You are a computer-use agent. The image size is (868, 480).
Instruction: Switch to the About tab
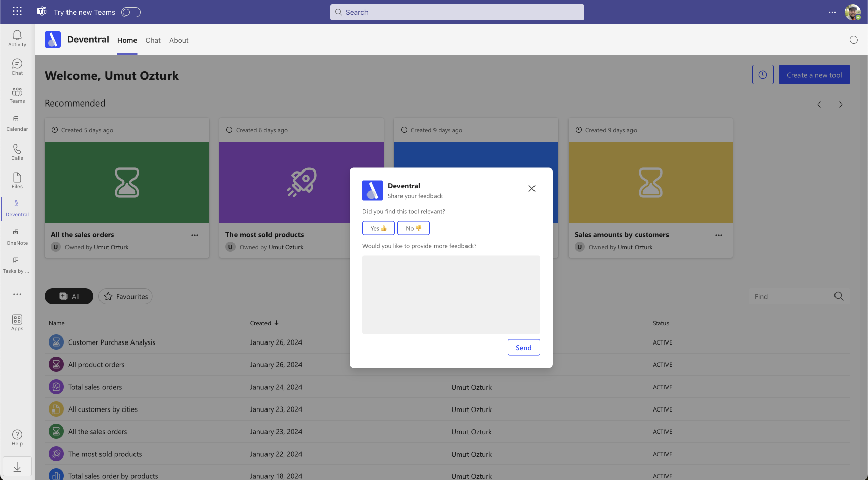click(179, 40)
